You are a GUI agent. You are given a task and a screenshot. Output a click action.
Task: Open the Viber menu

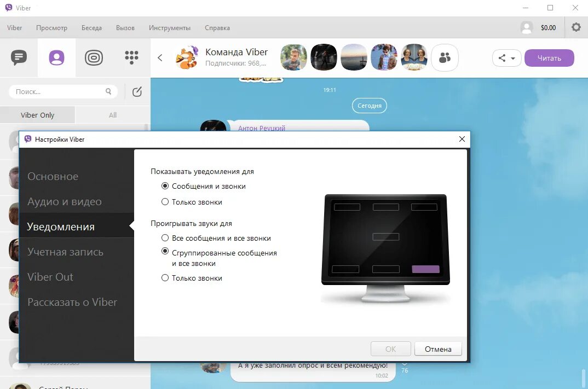click(x=14, y=28)
